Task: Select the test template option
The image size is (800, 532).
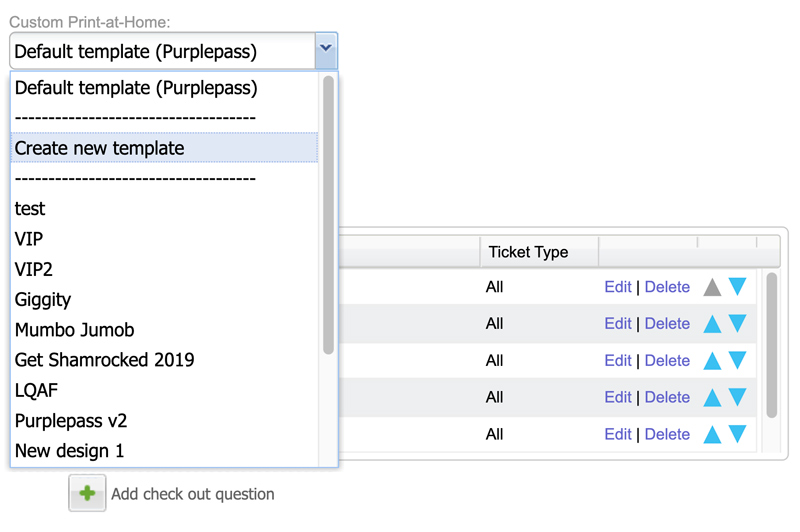Action: pos(165,209)
